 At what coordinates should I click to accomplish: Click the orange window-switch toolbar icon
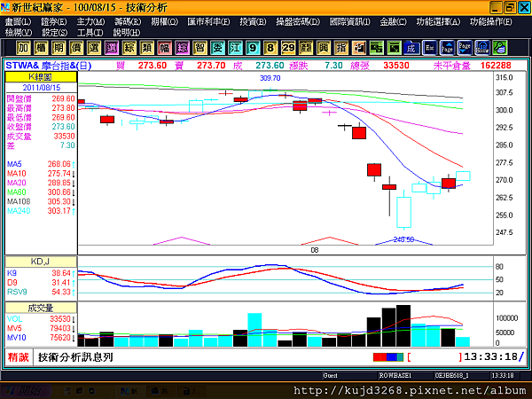(359, 48)
